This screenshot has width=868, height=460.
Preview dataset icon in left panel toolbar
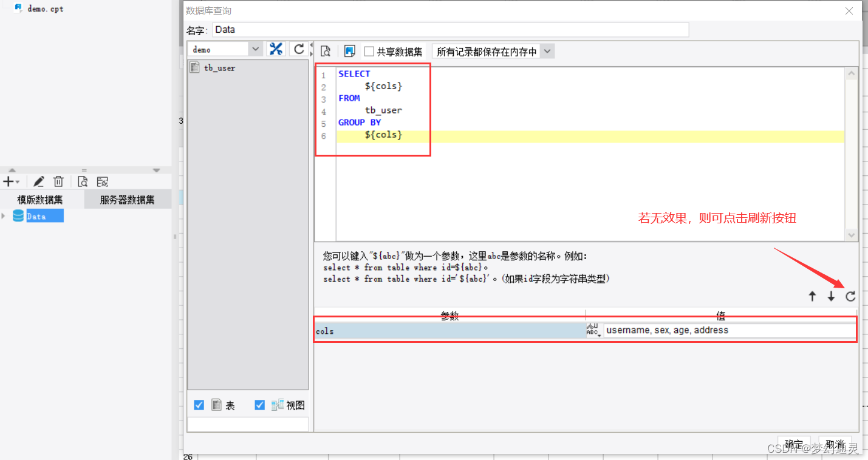tap(83, 181)
